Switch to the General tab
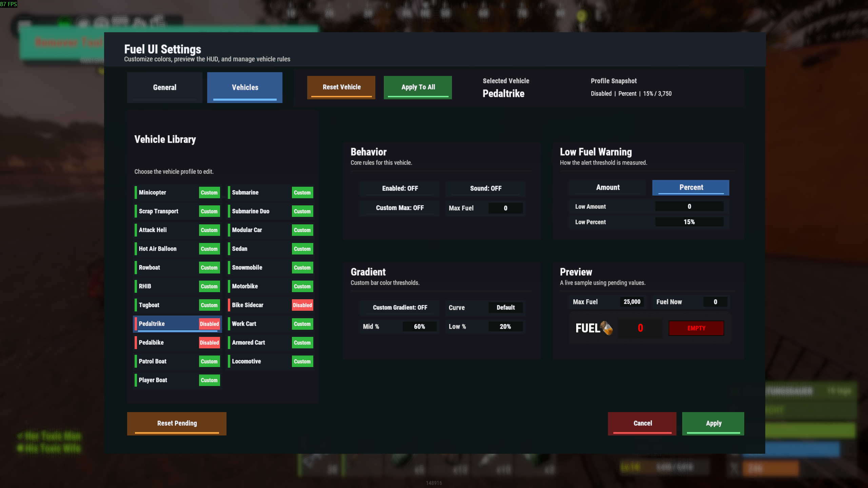This screenshot has height=488, width=868. click(164, 87)
